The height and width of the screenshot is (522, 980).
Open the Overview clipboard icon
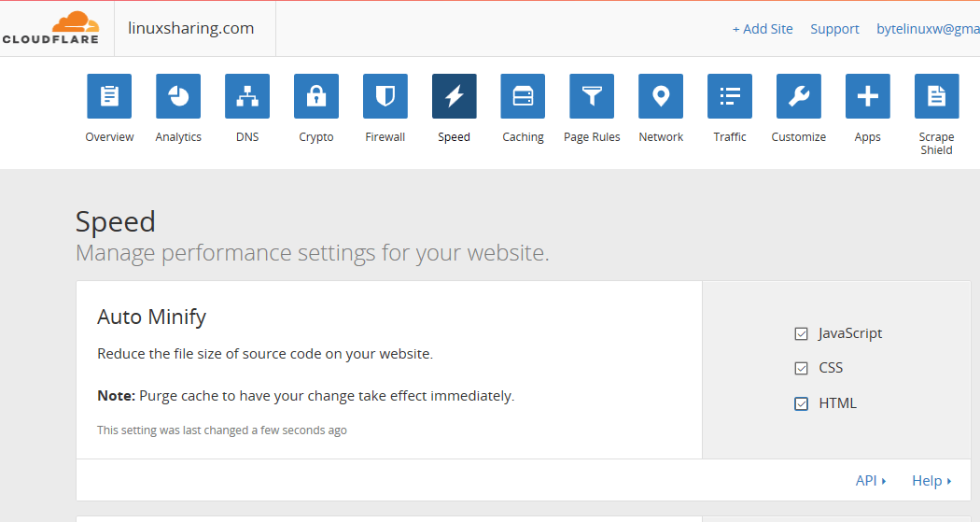pos(109,96)
